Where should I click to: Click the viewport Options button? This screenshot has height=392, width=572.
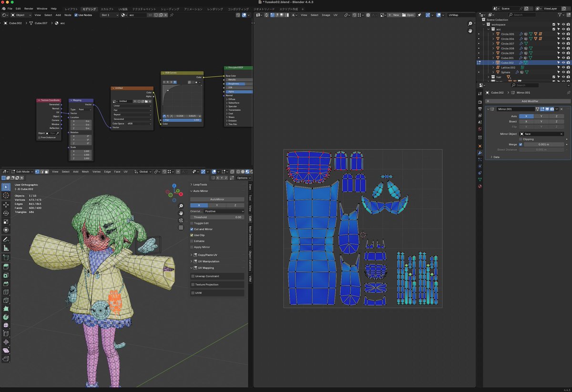pyautogui.click(x=243, y=178)
